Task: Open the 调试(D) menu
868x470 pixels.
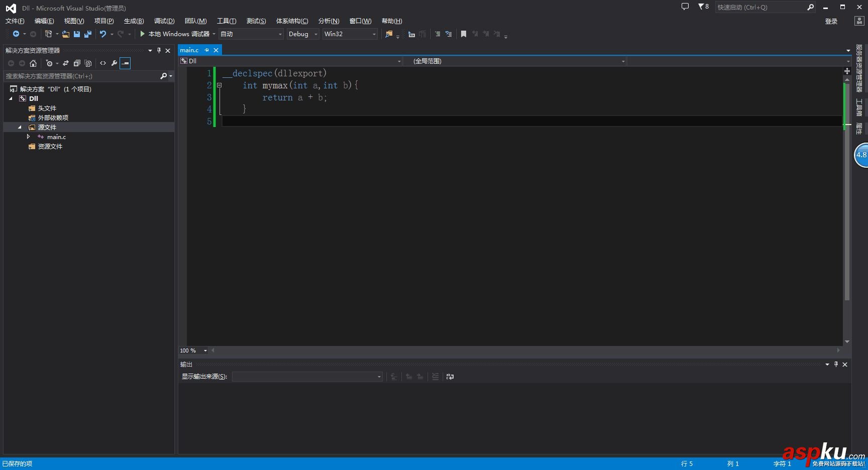Action: [164, 21]
